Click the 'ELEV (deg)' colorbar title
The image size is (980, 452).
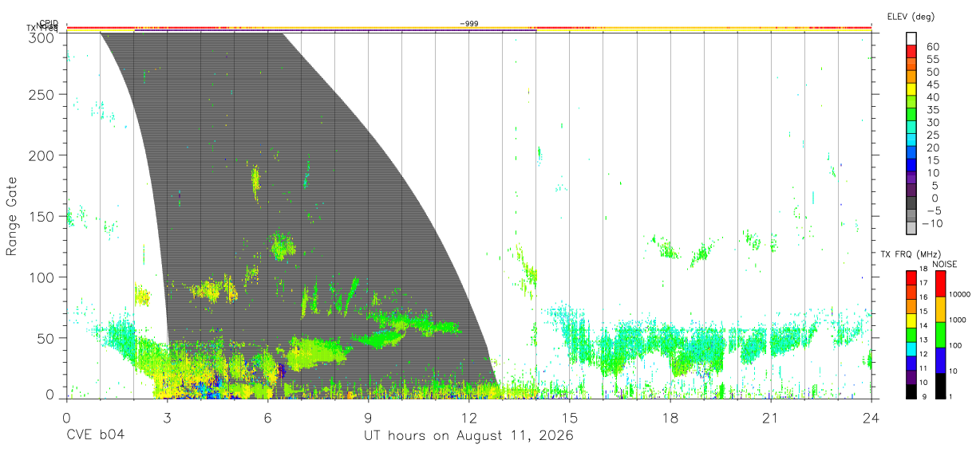[911, 16]
